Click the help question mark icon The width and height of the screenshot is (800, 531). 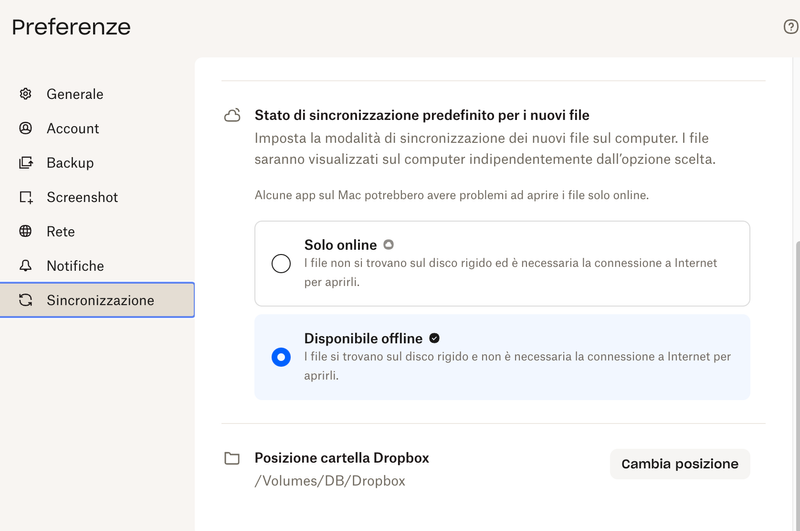click(x=790, y=27)
